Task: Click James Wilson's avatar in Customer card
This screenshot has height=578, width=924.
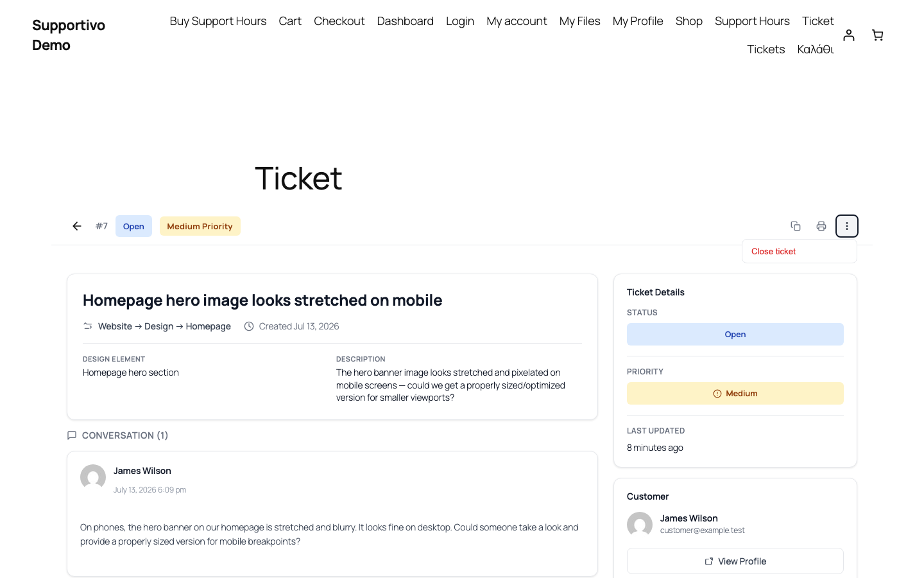Action: point(640,525)
